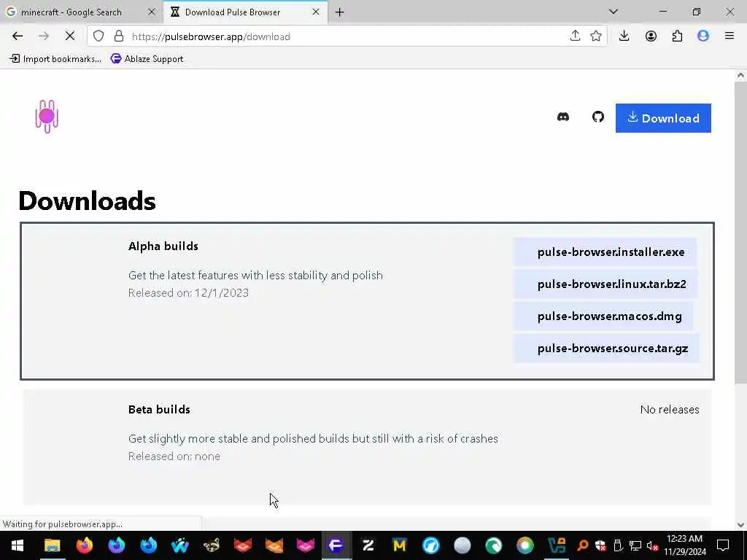
Task: Open Pulse Browser Discord link icon
Action: point(563,117)
